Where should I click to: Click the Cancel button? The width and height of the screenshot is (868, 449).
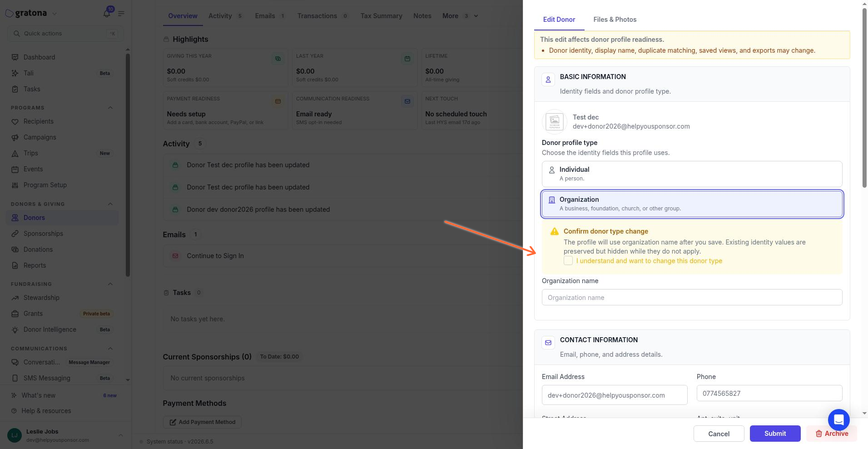(719, 434)
